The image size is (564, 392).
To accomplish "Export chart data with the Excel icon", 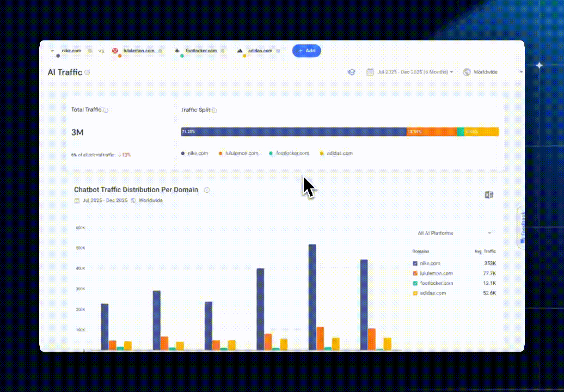I will (x=488, y=195).
